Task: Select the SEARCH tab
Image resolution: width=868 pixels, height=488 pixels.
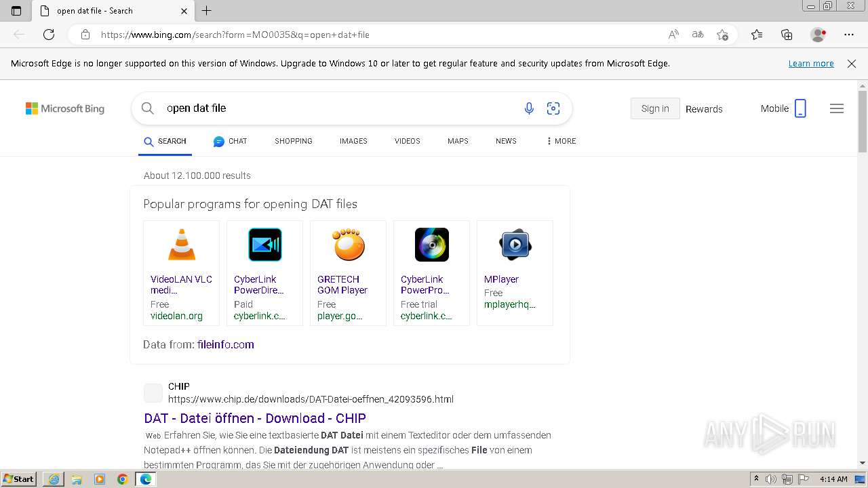Action: 165,141
